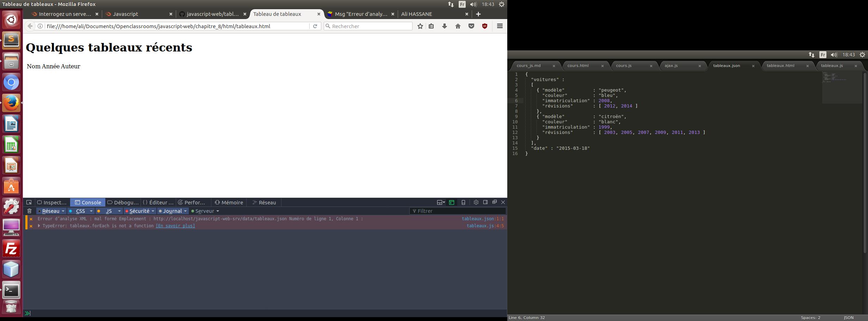Viewport: 868px width, 321px height.
Task: Activate the element picker icon in devtools
Action: (29, 202)
